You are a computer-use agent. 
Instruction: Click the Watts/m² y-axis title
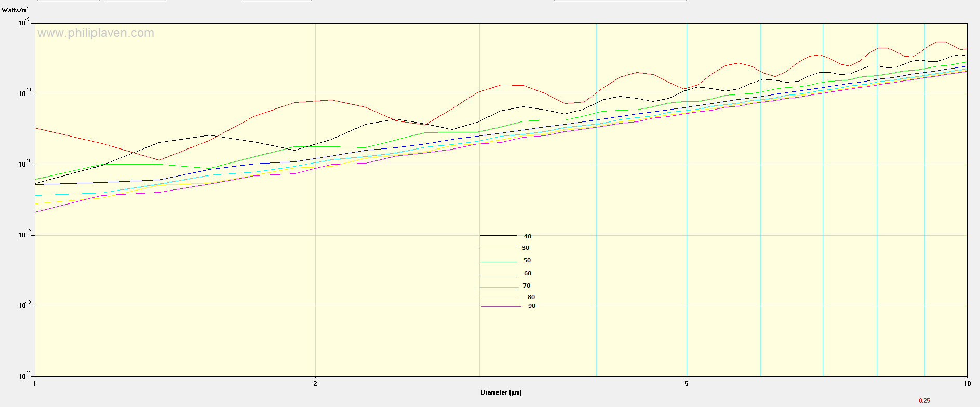coord(15,10)
